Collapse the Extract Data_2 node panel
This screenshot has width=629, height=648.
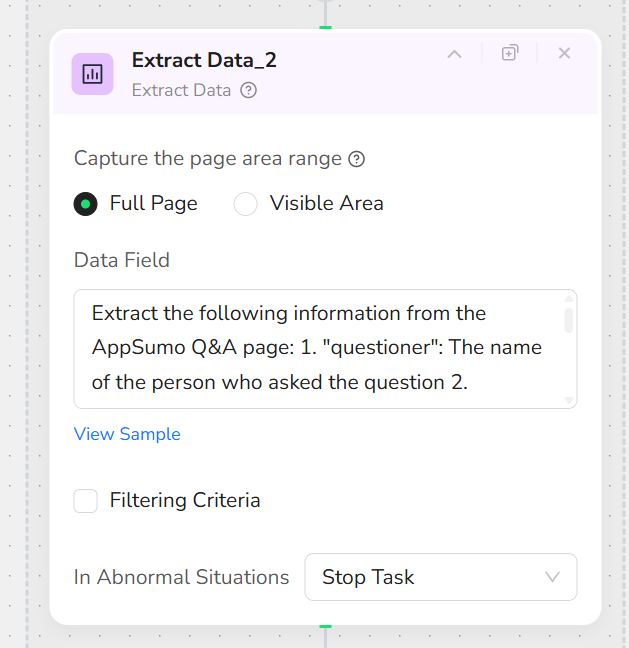[454, 54]
